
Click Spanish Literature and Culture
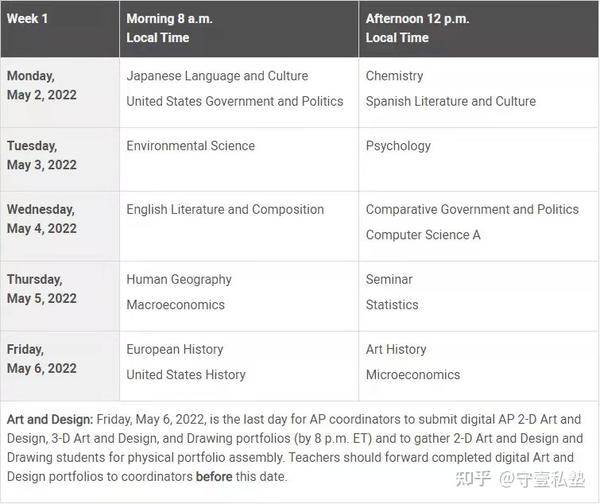point(450,101)
